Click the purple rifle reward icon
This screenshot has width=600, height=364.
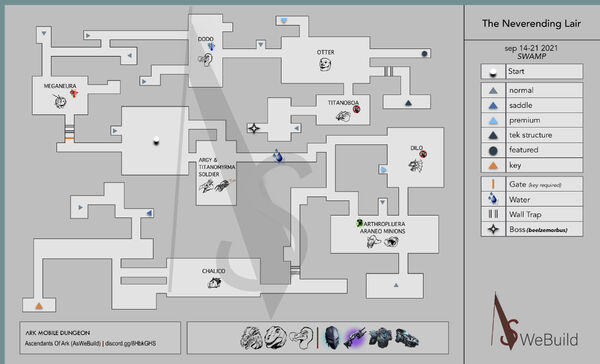tap(354, 338)
